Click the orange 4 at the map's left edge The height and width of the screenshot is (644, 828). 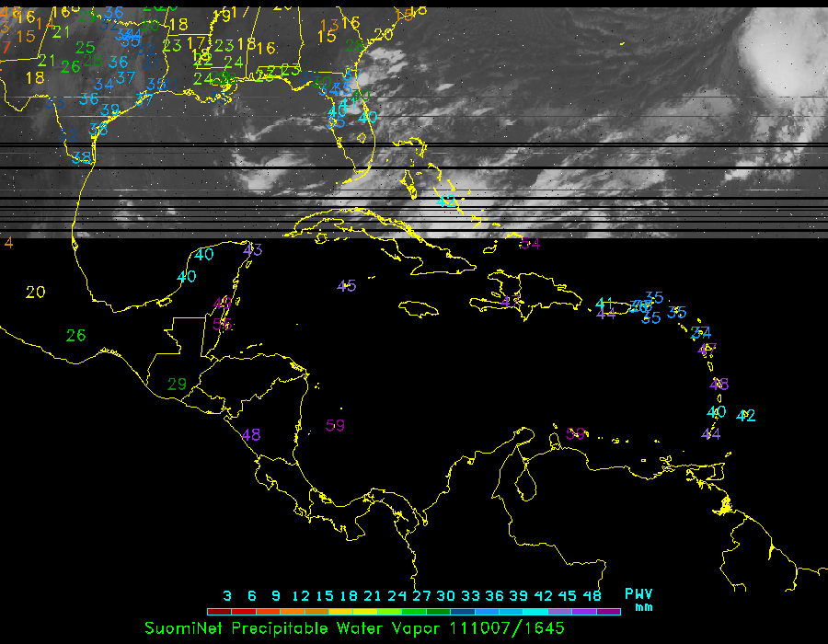coord(8,243)
